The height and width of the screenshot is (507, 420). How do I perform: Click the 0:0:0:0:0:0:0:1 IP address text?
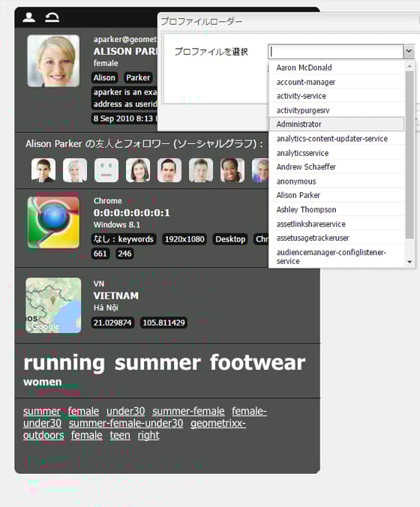pyautogui.click(x=131, y=213)
